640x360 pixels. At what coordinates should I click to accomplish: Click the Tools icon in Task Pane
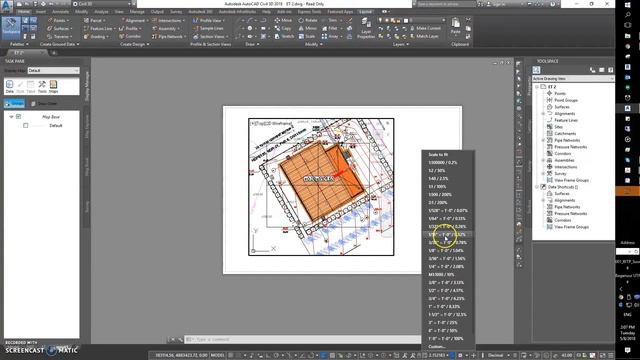[42, 87]
